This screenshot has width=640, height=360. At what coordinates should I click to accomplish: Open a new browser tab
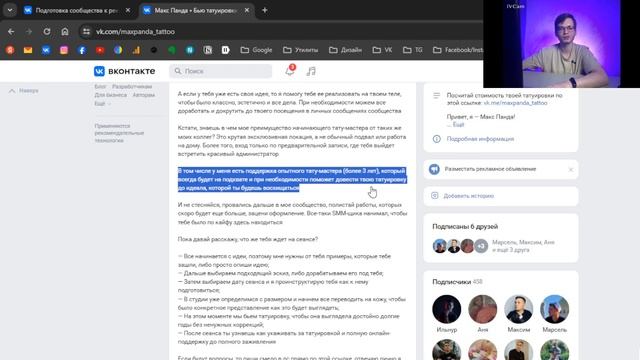tap(264, 10)
